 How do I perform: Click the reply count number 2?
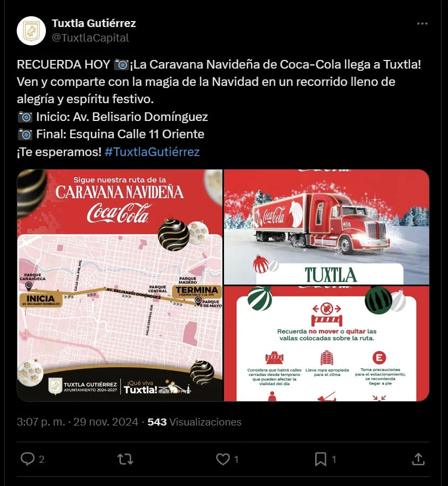click(42, 460)
